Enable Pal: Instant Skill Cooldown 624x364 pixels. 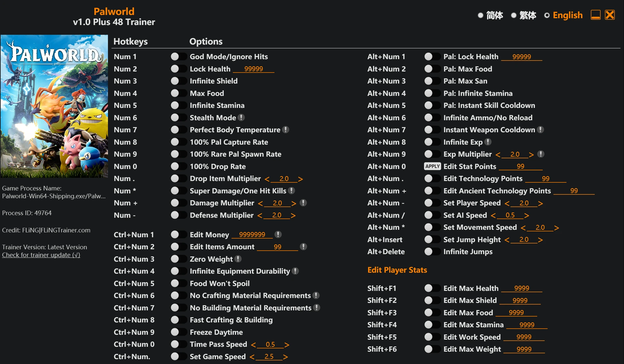pyautogui.click(x=432, y=105)
